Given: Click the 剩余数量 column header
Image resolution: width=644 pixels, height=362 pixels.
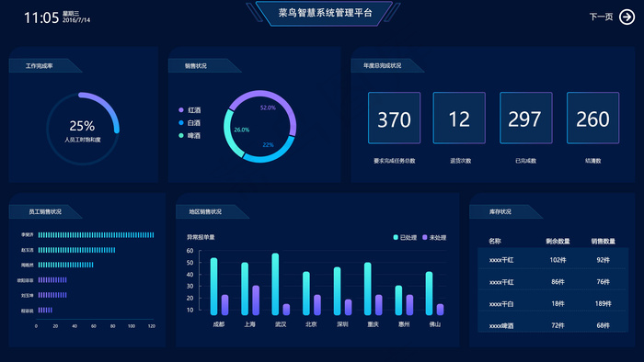Looking at the screenshot, I should click(558, 241).
